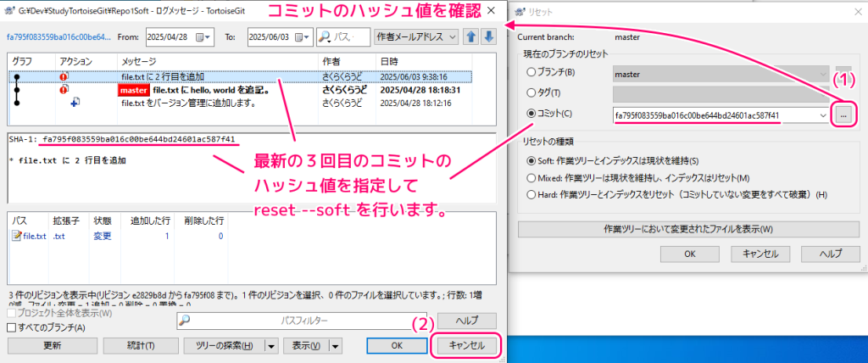Click the modified action icon on the 2025/06/03 commit
Viewport: 868px width, 363px height.
coord(64,77)
